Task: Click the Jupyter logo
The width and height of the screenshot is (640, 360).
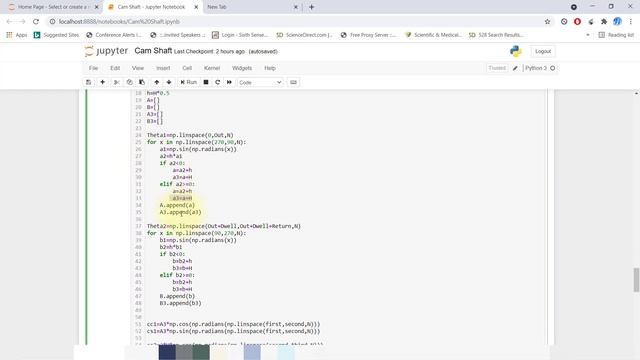Action: tap(106, 51)
